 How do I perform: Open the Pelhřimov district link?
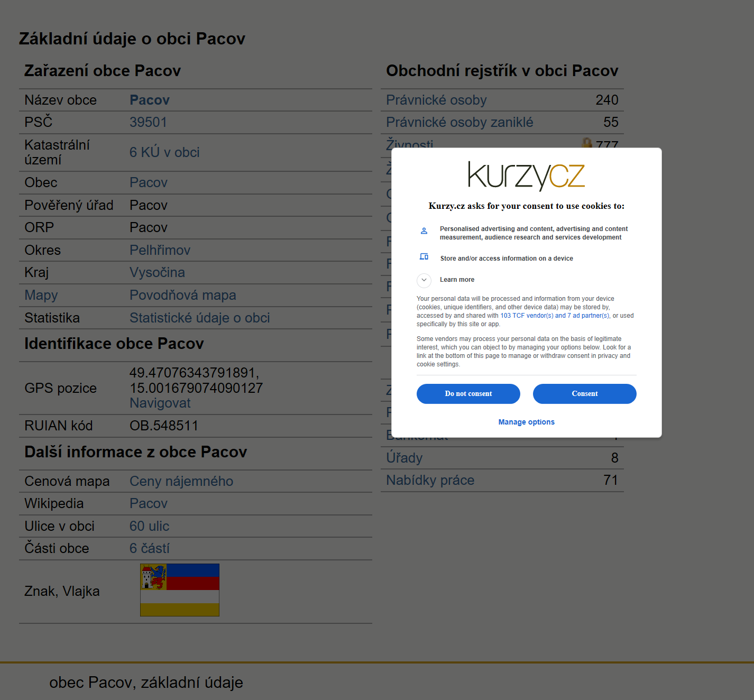[160, 250]
